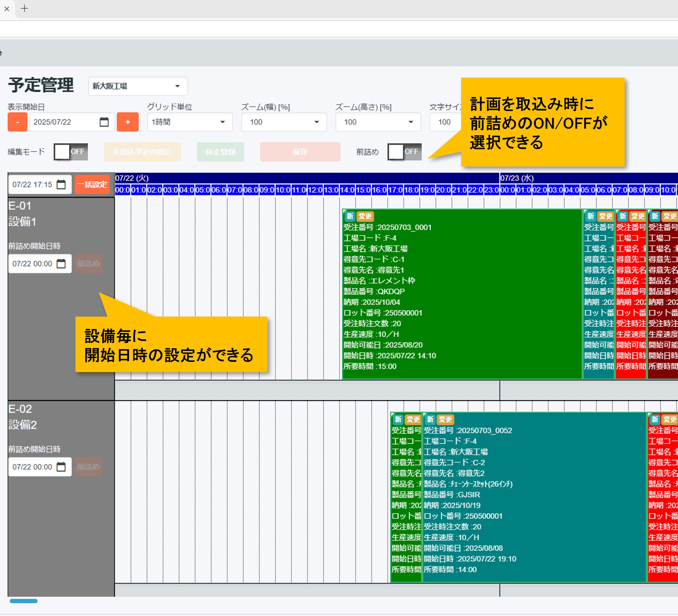The height and width of the screenshot is (616, 678).
Task: Open the 新大阪工場 factory dropdown
Action: pyautogui.click(x=138, y=86)
